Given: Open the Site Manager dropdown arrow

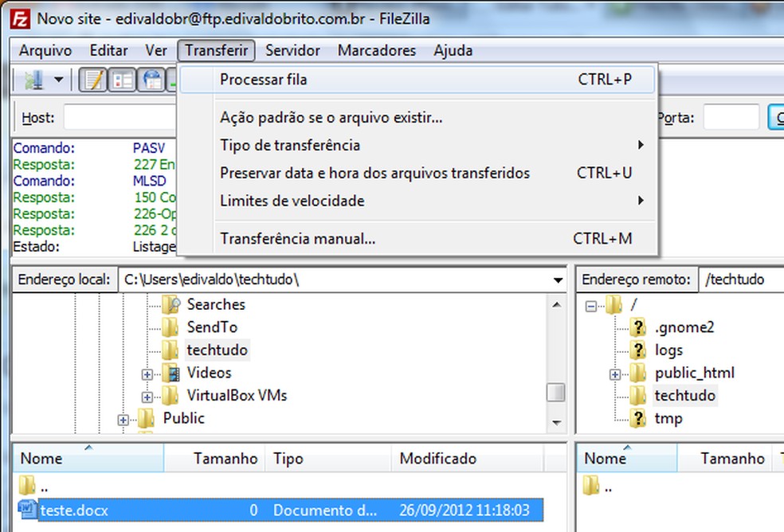Looking at the screenshot, I should (x=58, y=80).
